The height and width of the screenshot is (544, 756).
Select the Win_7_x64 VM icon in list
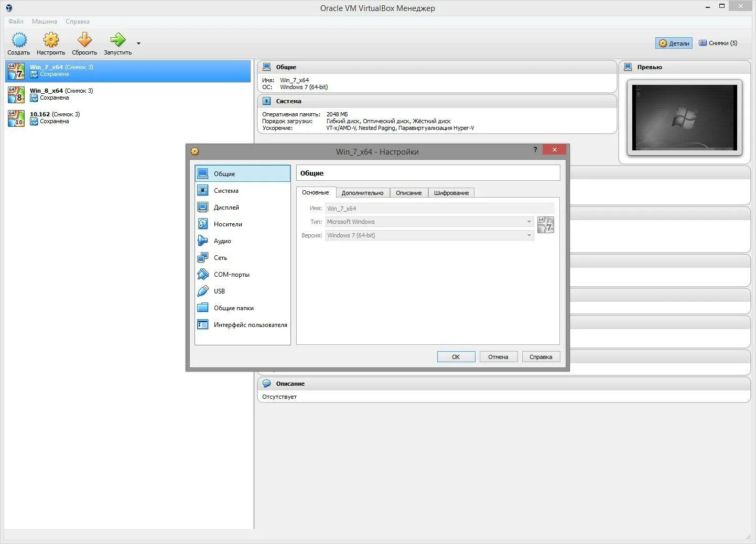coord(16,71)
